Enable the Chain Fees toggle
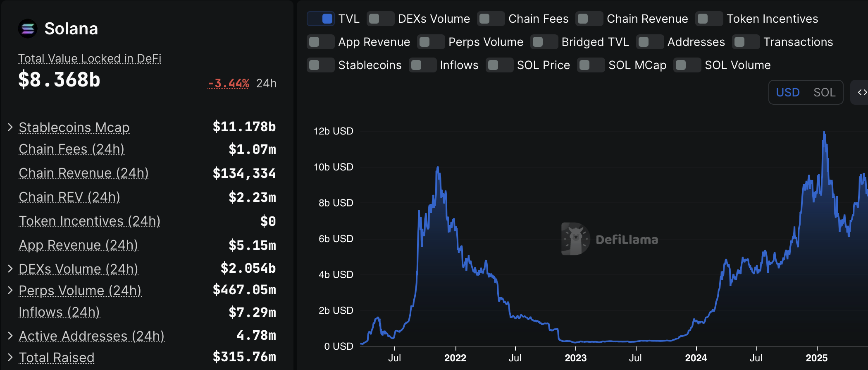 (491, 19)
